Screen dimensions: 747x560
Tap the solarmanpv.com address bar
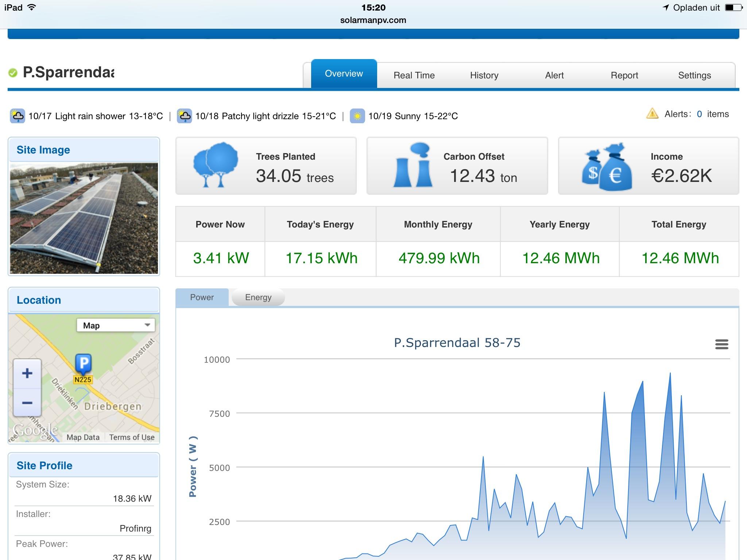tap(373, 20)
